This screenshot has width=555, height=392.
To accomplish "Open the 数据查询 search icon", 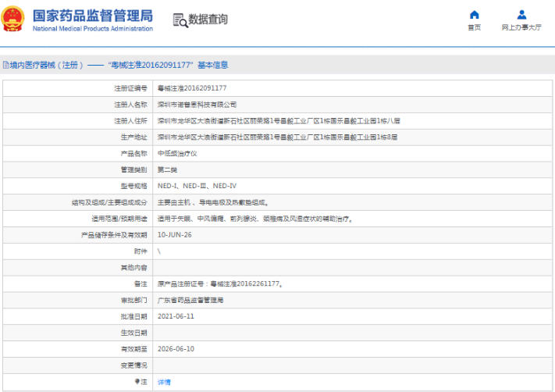I will point(180,20).
